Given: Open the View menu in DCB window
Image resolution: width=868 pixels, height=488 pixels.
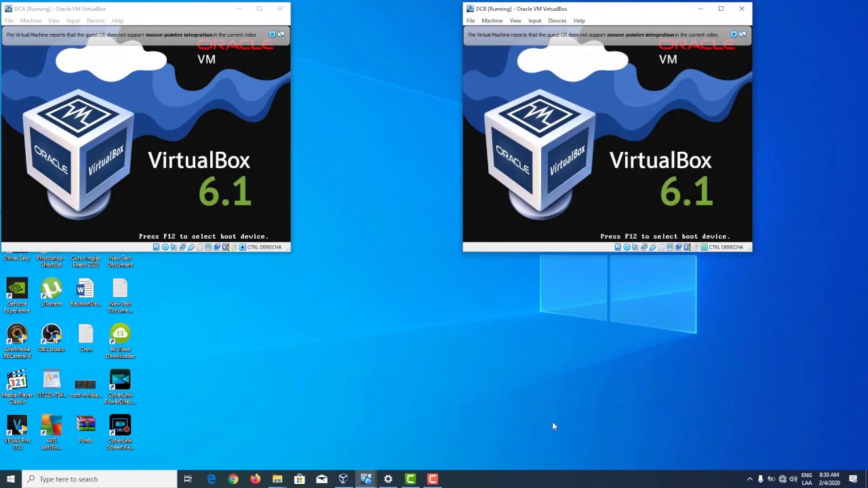Looking at the screenshot, I should click(x=515, y=20).
